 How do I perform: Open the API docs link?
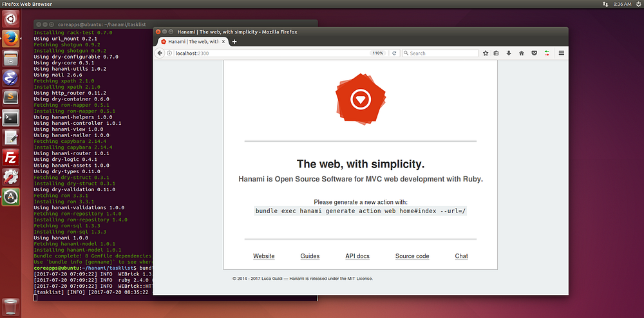pos(357,256)
